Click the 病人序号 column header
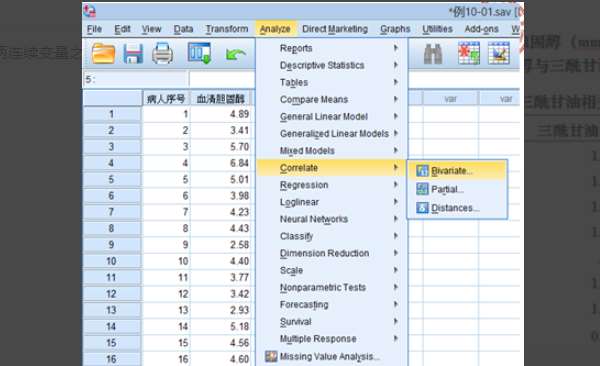The width and height of the screenshot is (600, 366). (166, 99)
